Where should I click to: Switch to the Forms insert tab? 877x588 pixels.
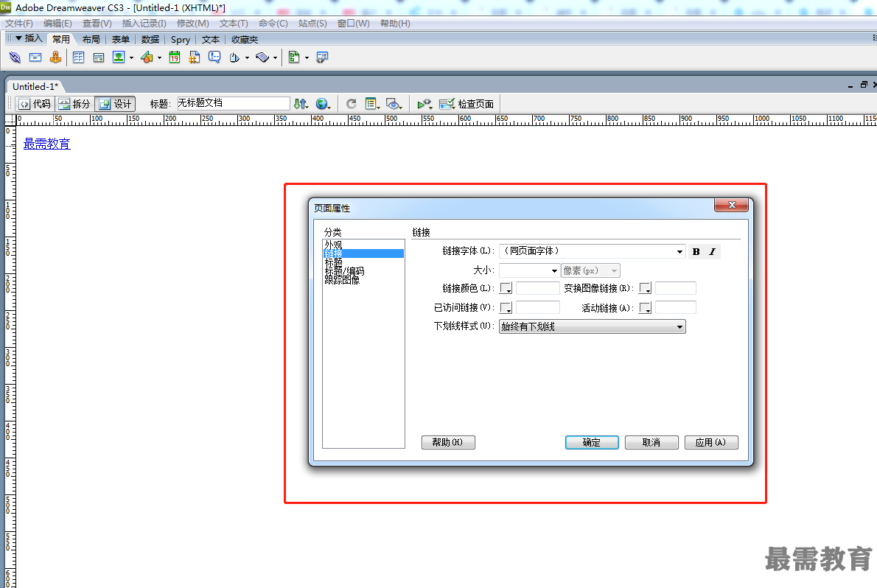click(x=121, y=39)
